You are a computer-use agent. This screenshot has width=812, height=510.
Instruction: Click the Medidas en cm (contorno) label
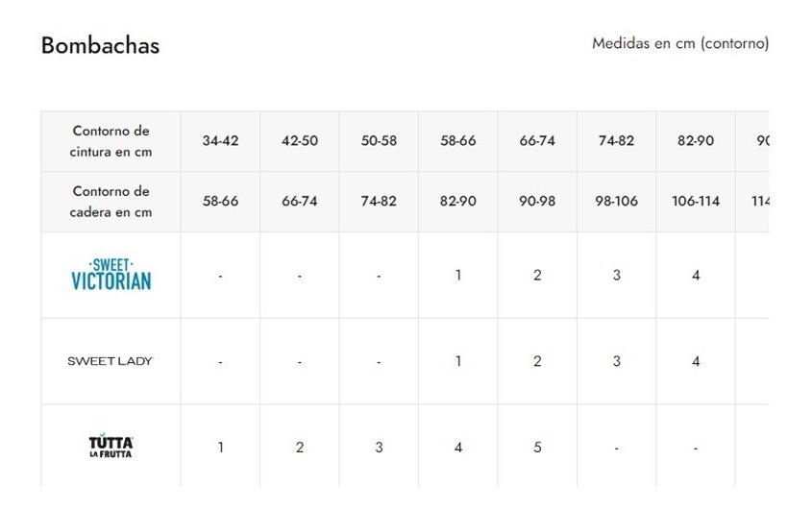point(680,43)
